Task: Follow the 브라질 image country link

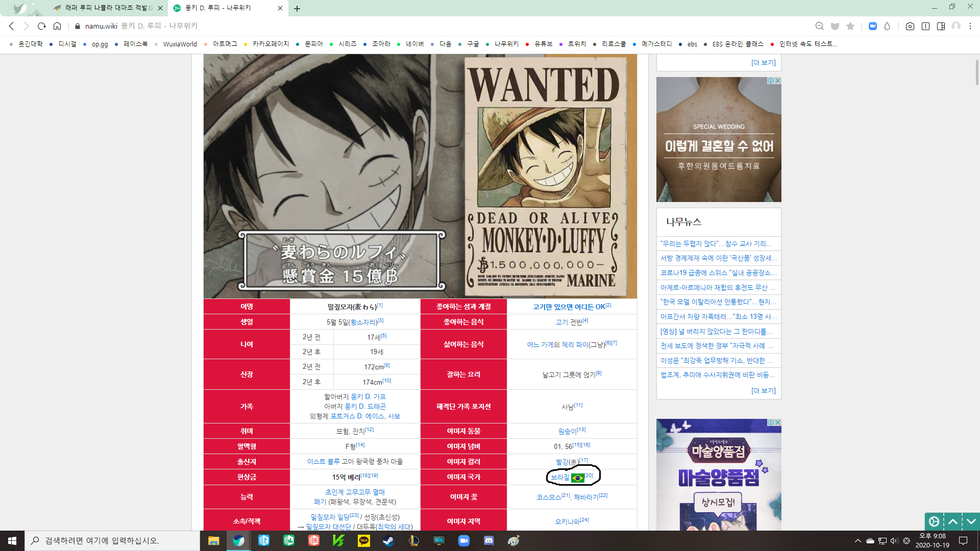Action: (560, 478)
